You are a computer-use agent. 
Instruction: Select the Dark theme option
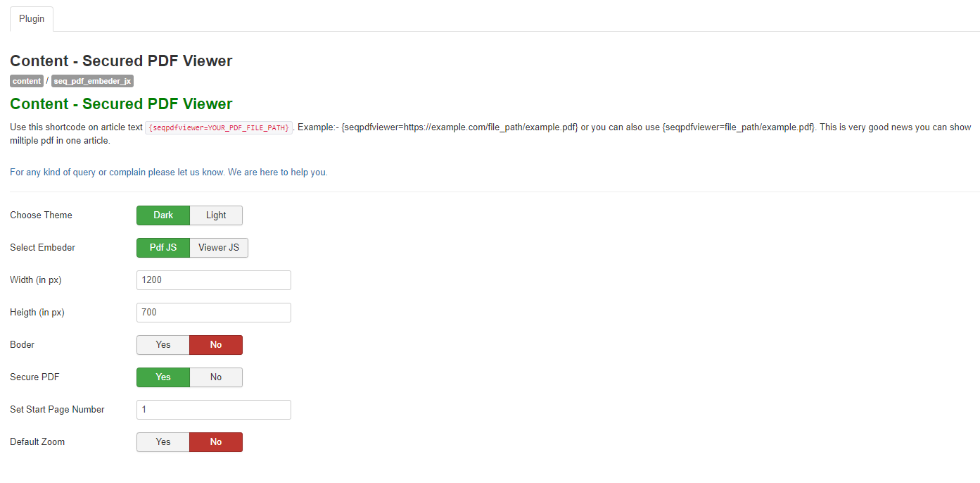tap(163, 215)
